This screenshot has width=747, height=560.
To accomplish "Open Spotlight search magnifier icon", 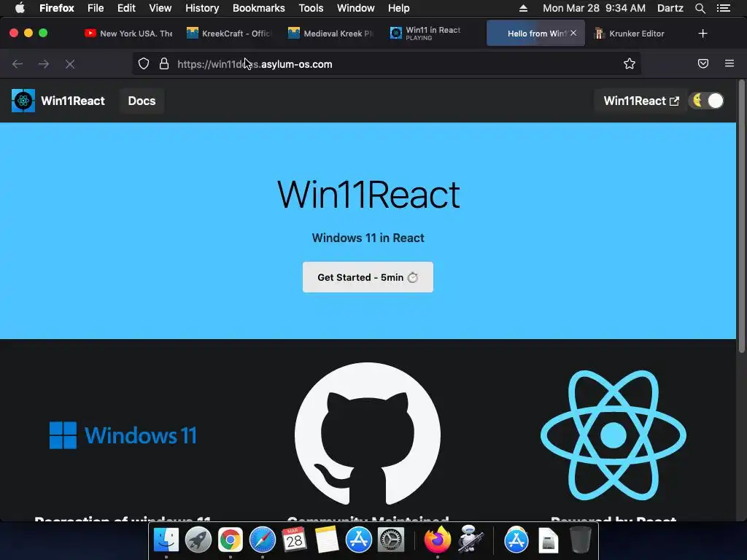I will click(700, 8).
